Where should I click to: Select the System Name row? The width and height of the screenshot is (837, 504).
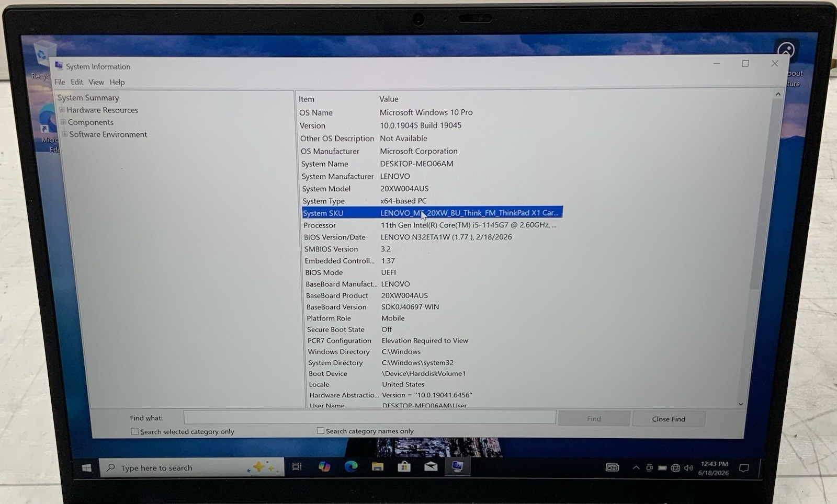pyautogui.click(x=377, y=164)
